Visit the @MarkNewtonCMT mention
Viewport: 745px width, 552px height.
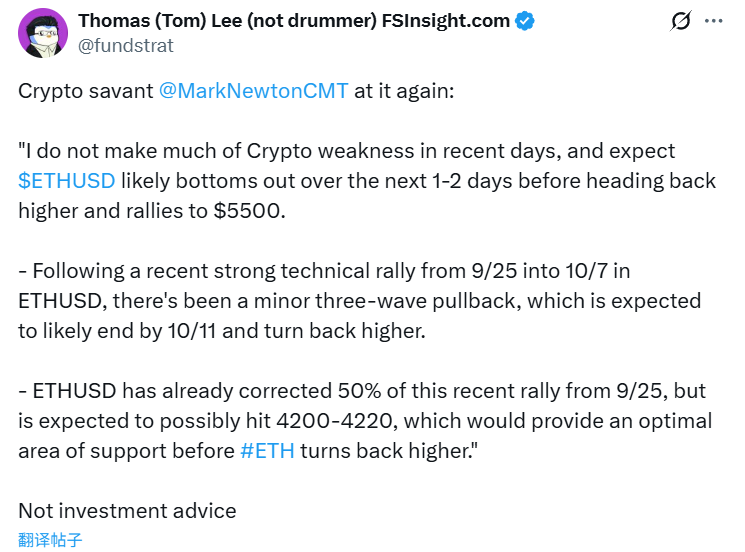click(254, 91)
